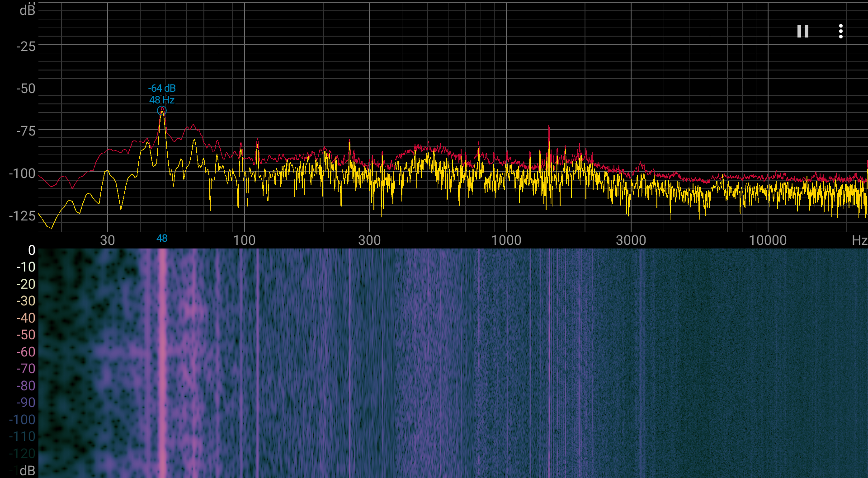The height and width of the screenshot is (478, 868).
Task: Open the three-dot overflow menu
Action: [x=840, y=31]
